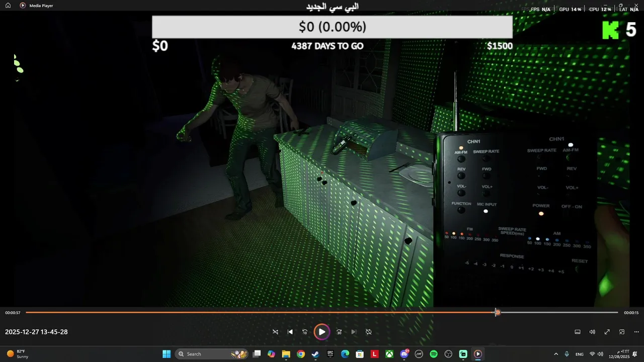Open the green app icon beside Media Player
The height and width of the screenshot is (362, 644).
[463, 354]
